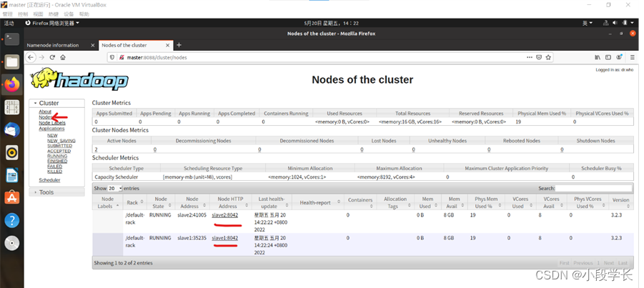Collapse the Cluster sidebar section

[x=56, y=103]
